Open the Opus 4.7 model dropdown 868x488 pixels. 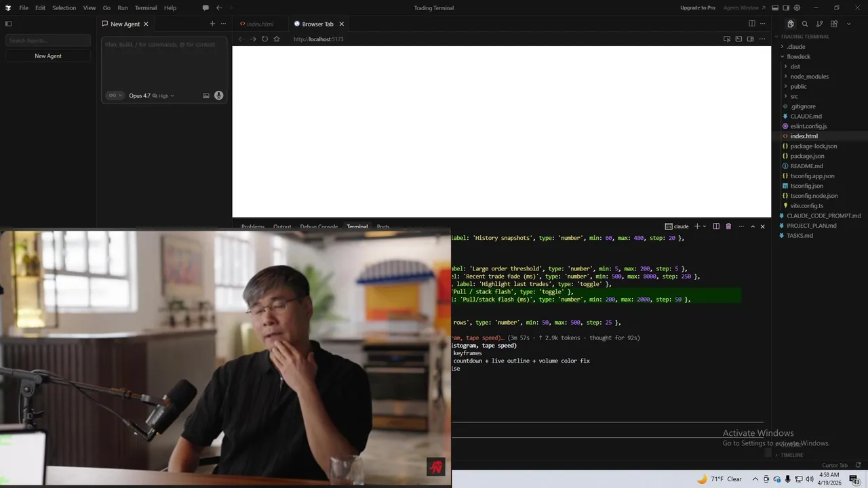coord(151,96)
